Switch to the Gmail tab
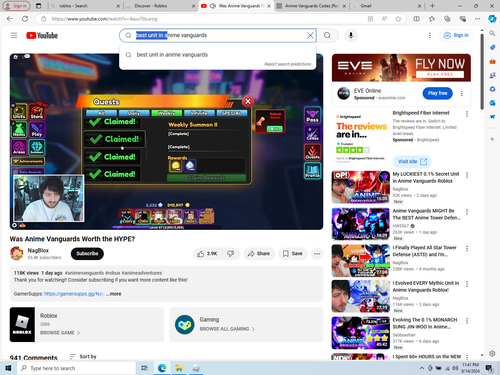This screenshot has height=375, width=500. (x=387, y=6)
